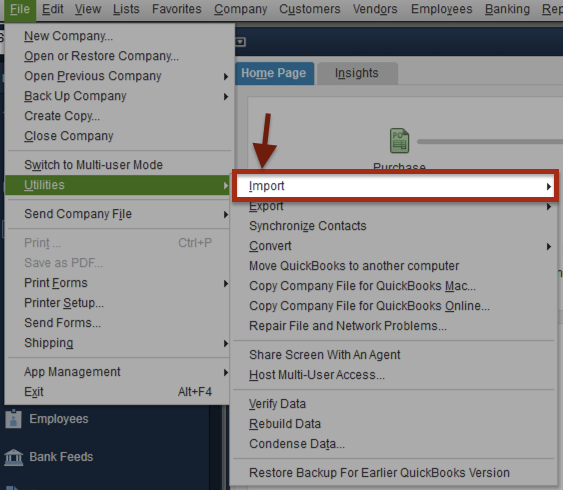Switch to the Insights tab
The image size is (563, 490).
[357, 73]
